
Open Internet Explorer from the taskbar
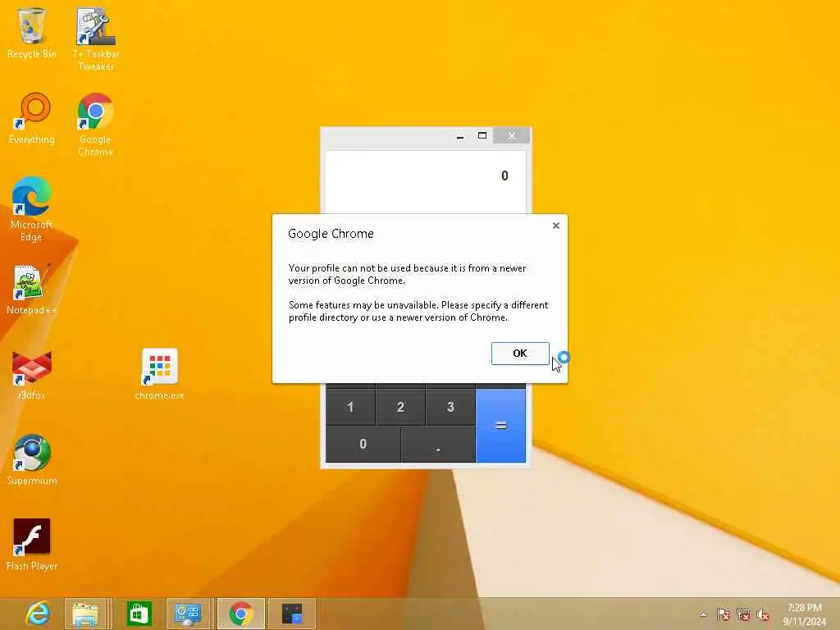(x=39, y=614)
